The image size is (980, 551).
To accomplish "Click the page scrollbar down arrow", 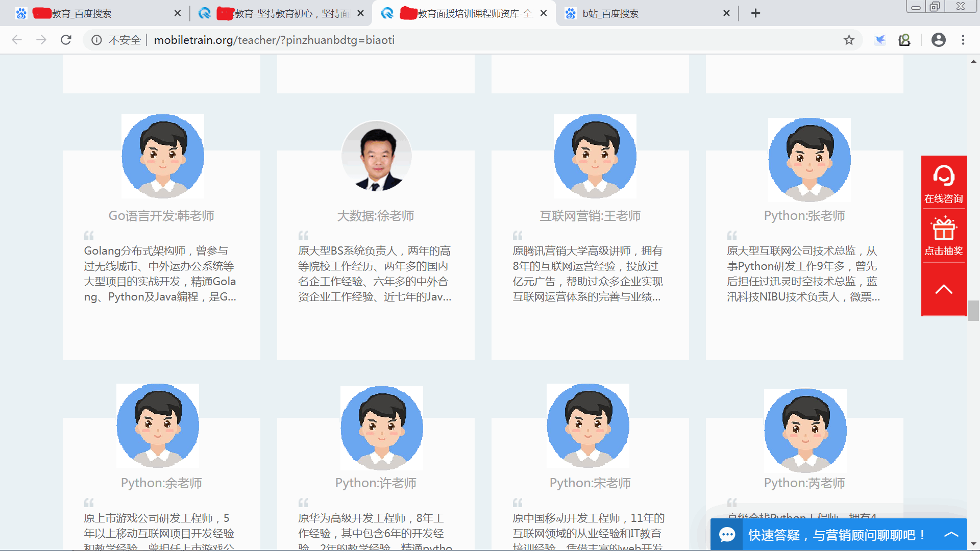I will coord(973,544).
